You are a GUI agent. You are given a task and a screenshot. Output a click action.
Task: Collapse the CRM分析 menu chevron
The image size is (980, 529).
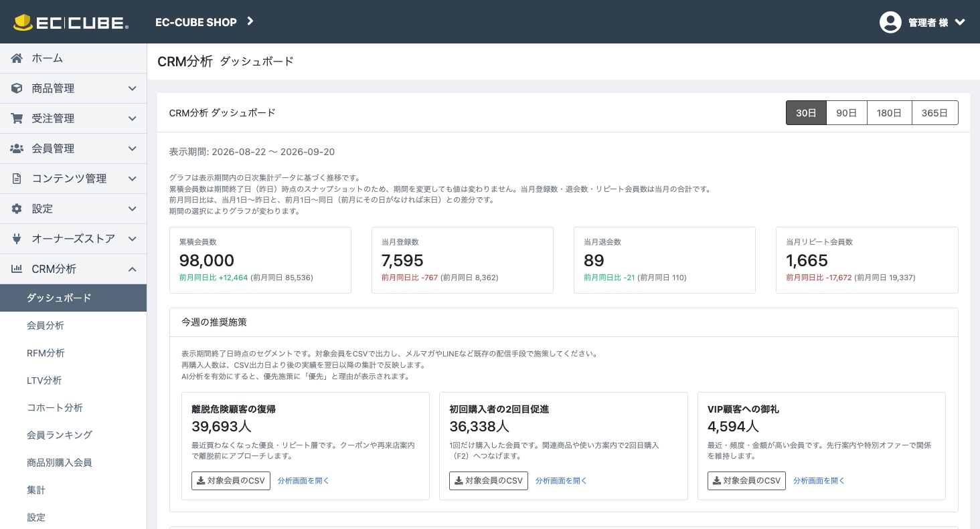133,269
